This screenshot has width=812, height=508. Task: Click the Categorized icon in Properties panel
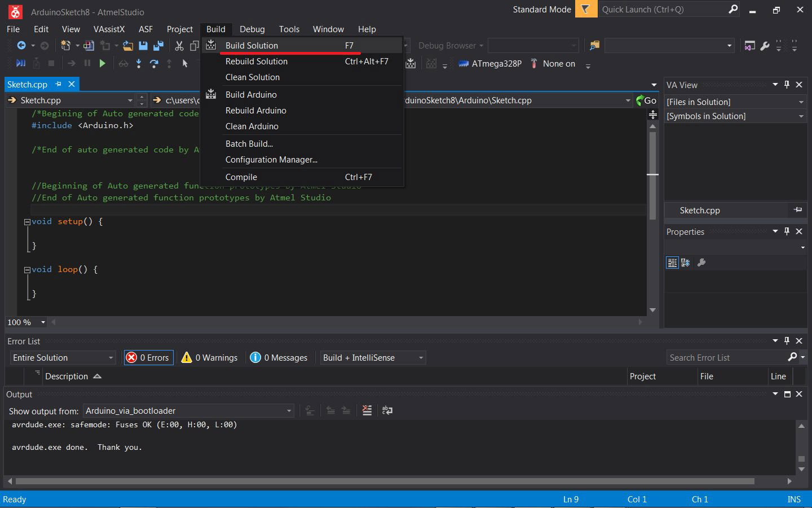point(672,262)
